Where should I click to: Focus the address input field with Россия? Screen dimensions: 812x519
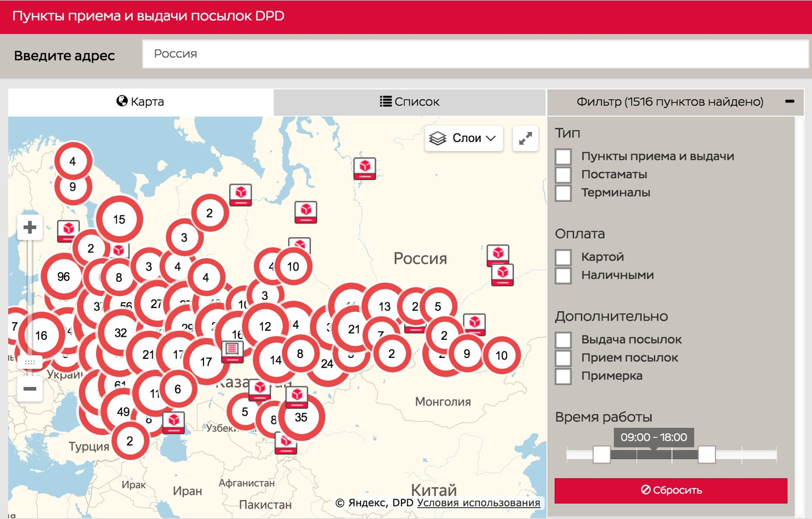(475, 54)
